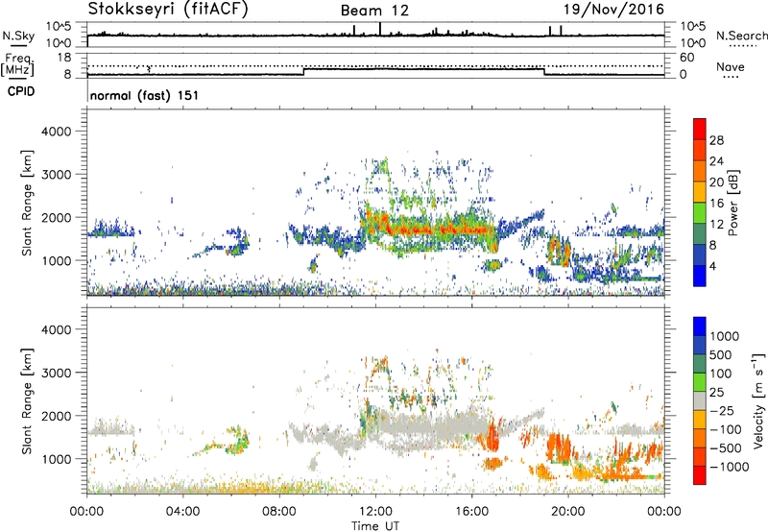
Task: Click the velocity panel Slant Range [km] label
Action: (x=27, y=400)
